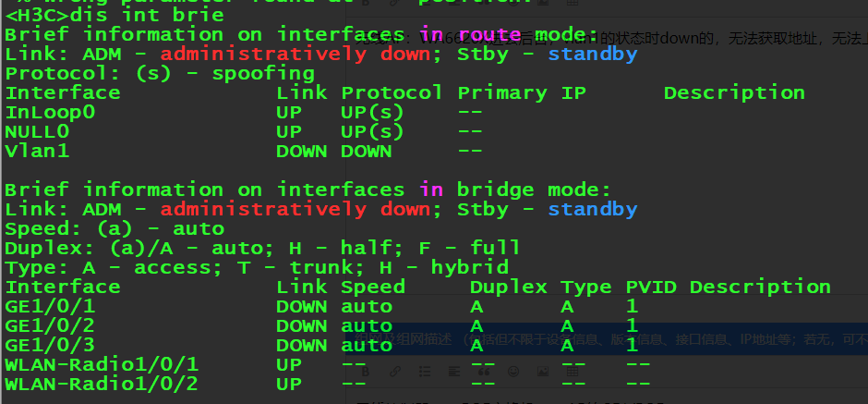The image size is (868, 404).
Task: Click the "dis int brie" command line
Action: 115,15
